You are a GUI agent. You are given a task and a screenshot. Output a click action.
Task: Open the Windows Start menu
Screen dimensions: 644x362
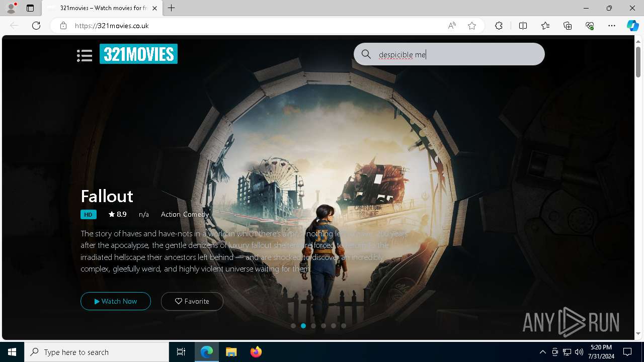pyautogui.click(x=12, y=352)
